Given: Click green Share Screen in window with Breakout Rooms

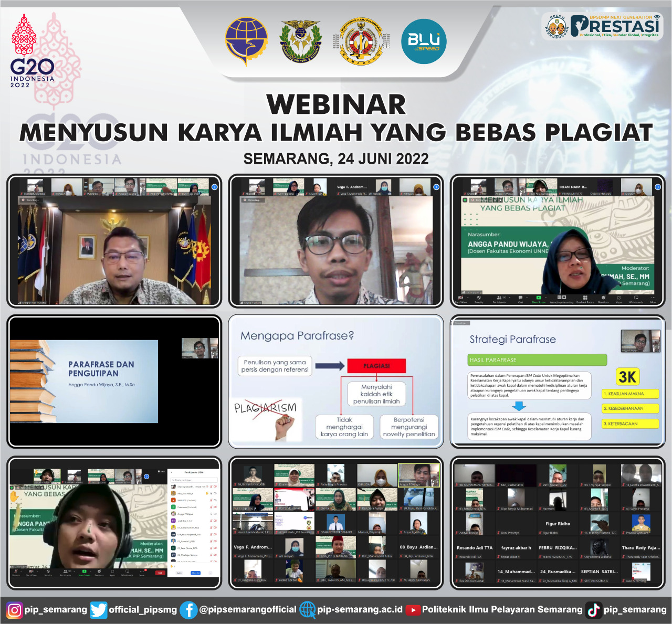Looking at the screenshot, I should 539,299.
